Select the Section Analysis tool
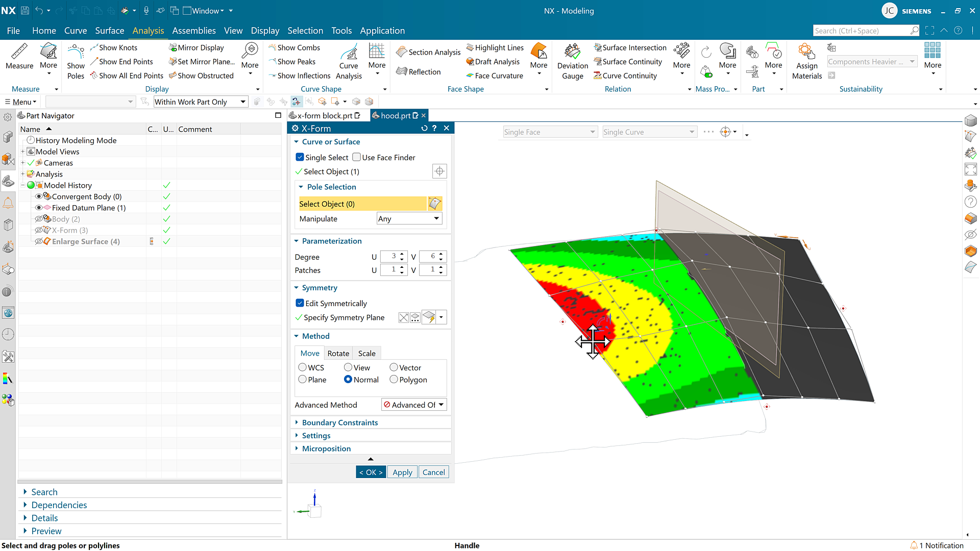The height and width of the screenshot is (551, 980). point(429,52)
